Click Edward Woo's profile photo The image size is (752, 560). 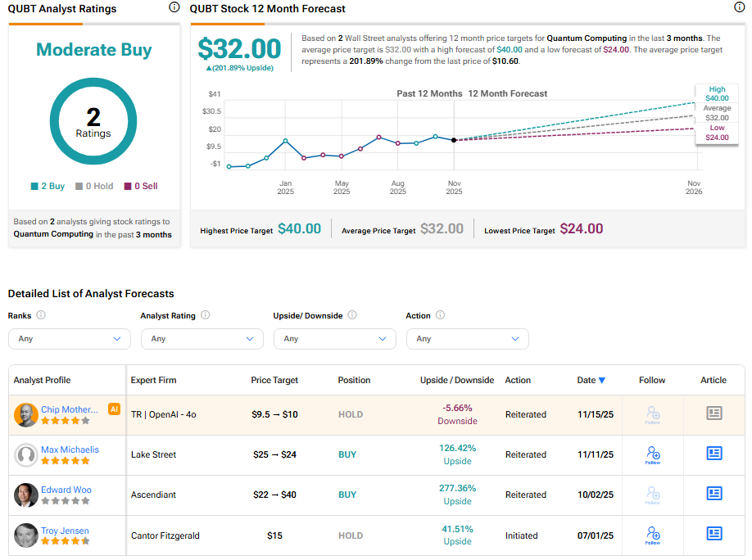click(26, 495)
